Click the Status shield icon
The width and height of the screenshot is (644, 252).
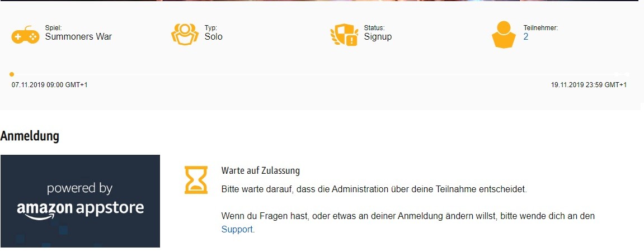(x=344, y=35)
